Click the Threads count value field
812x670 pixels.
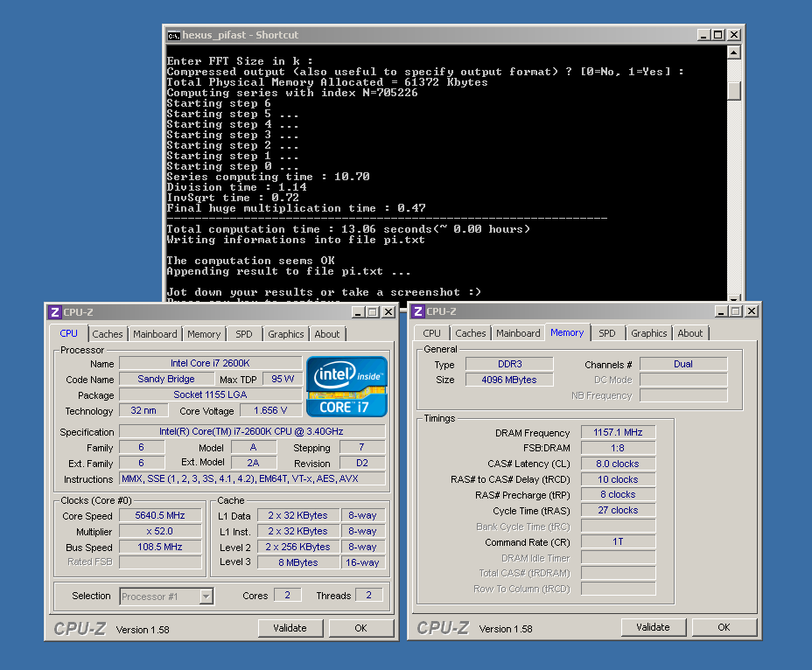coord(368,596)
